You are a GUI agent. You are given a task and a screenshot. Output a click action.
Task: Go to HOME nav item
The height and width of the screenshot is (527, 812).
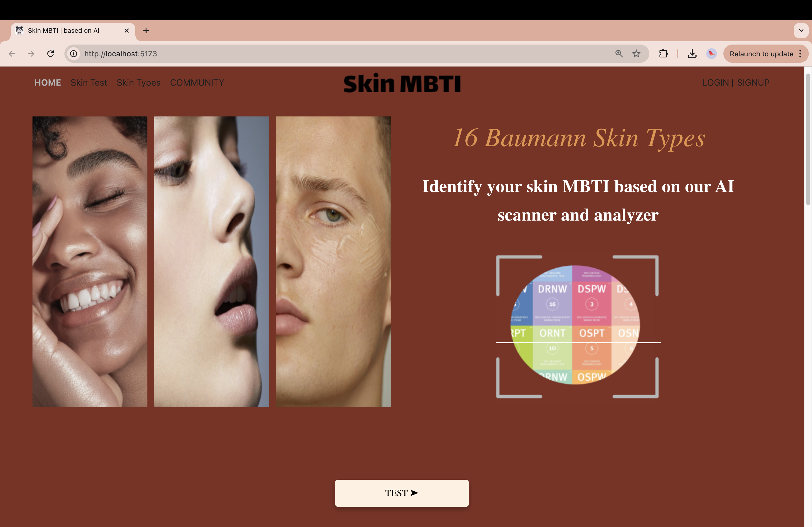pos(48,82)
